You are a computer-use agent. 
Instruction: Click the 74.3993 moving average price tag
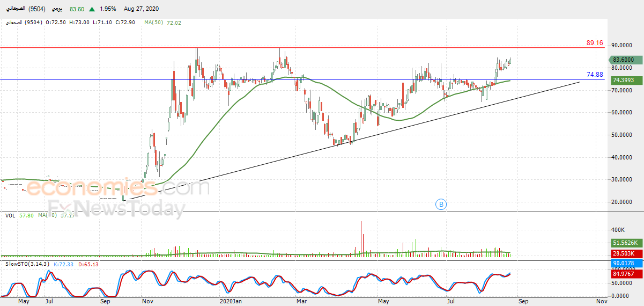pos(626,80)
